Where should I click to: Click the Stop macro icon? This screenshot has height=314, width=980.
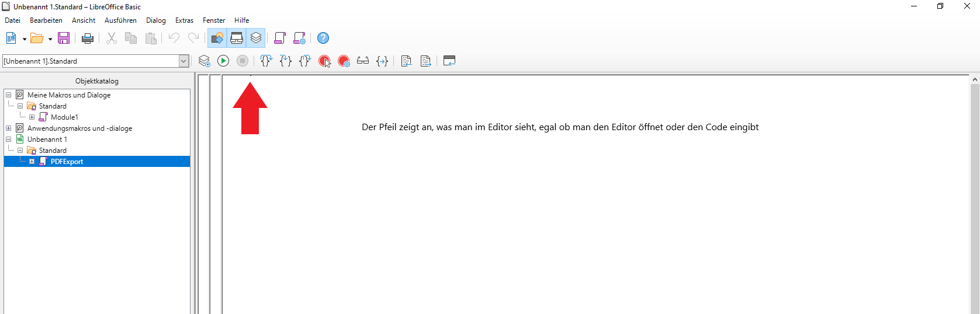click(243, 61)
